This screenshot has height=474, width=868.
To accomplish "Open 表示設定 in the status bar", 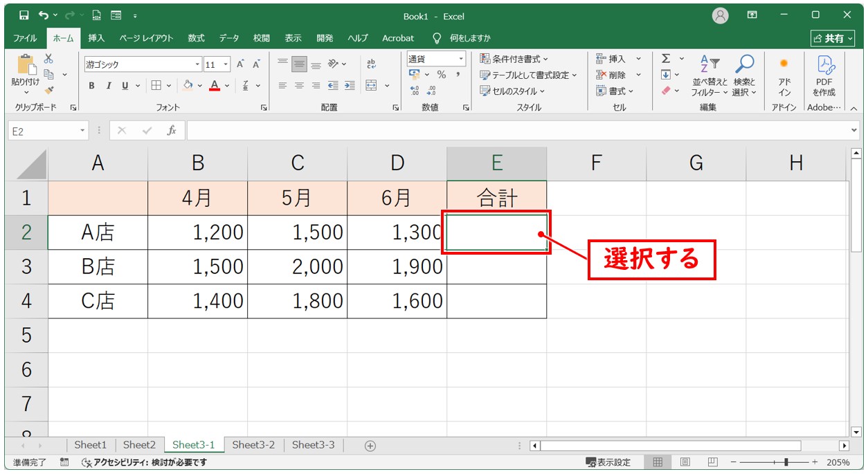I will coord(608,462).
